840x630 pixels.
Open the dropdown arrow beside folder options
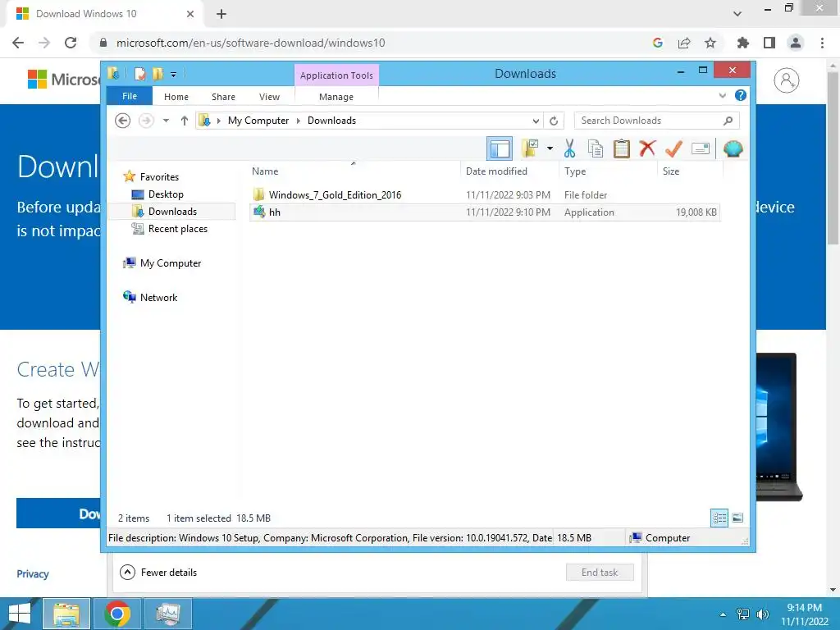[550, 148]
